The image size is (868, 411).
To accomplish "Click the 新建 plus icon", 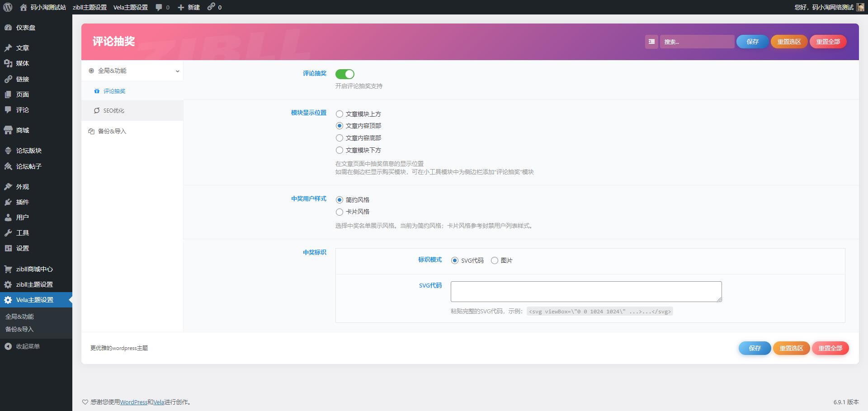I will coord(180,7).
